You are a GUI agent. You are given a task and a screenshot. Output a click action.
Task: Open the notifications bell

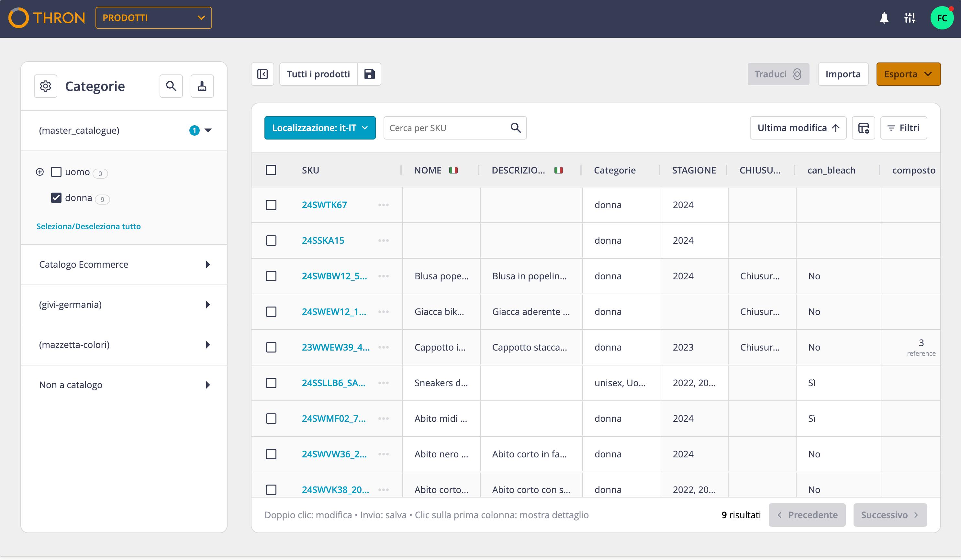coord(884,18)
